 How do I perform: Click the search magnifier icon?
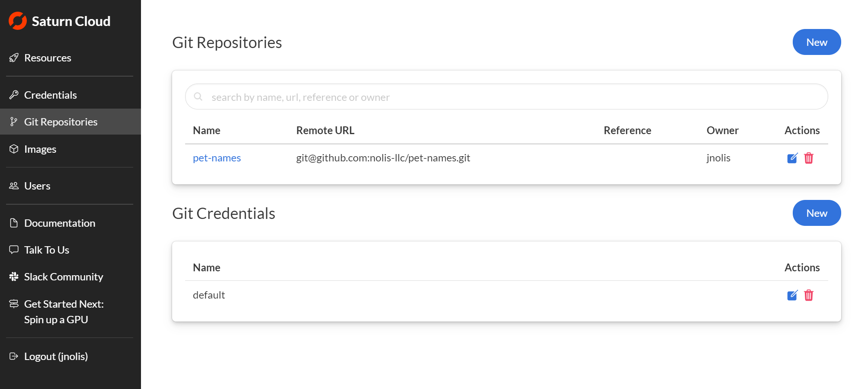point(198,96)
